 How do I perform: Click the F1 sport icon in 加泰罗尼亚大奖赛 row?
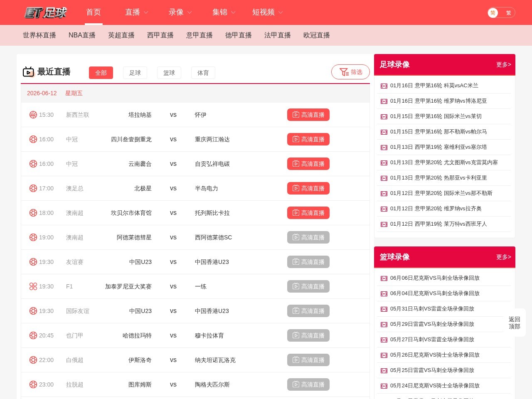click(x=33, y=286)
